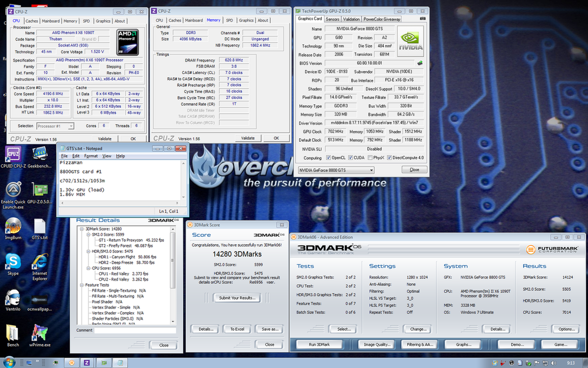Open the Windows Start menu
Image resolution: width=588 pixels, height=368 pixels.
[9, 363]
